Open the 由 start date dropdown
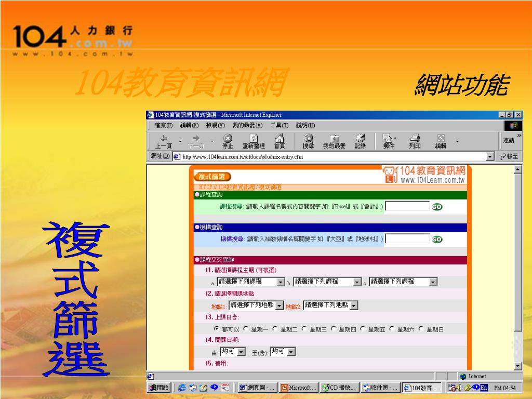 233,352
